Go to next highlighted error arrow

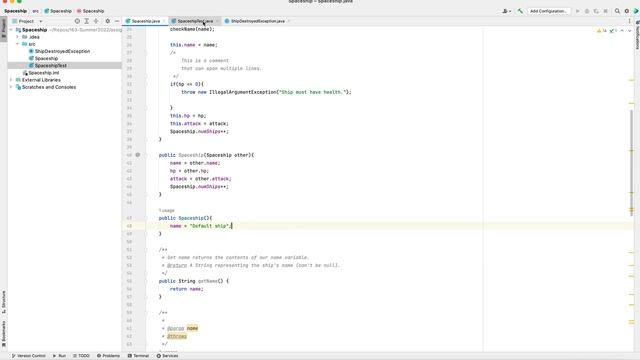(x=629, y=31)
